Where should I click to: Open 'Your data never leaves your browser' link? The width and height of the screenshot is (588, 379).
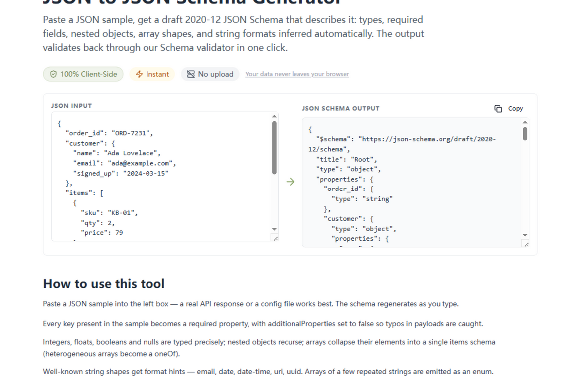point(297,74)
